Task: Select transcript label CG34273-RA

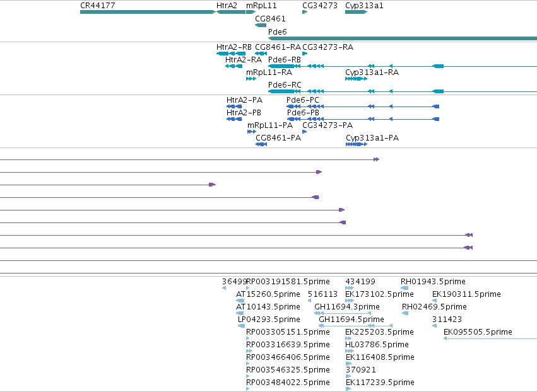Action: [328, 47]
